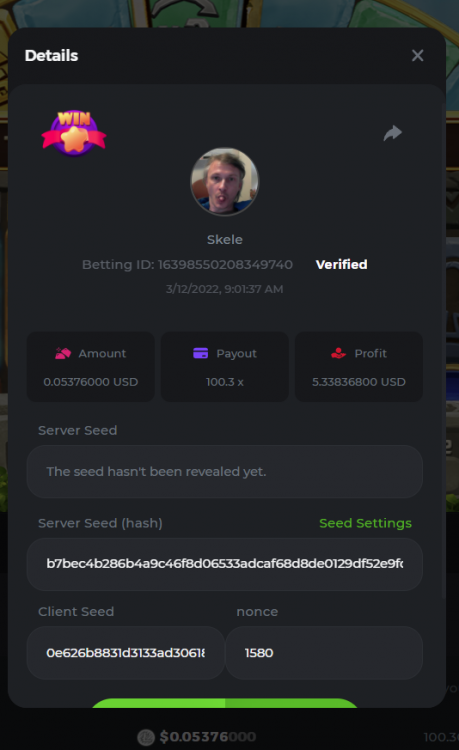
Task: Open Skele's profile avatar
Action: 225,182
